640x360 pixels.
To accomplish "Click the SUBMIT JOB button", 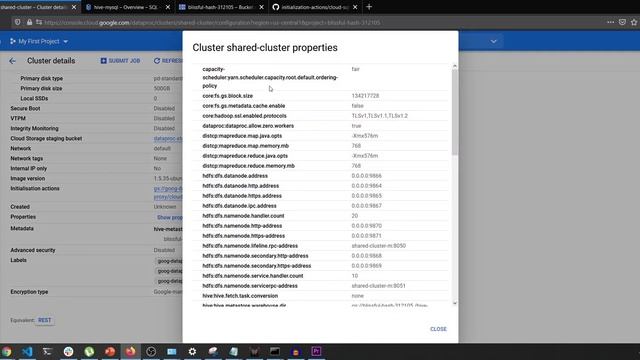I will (x=120, y=61).
